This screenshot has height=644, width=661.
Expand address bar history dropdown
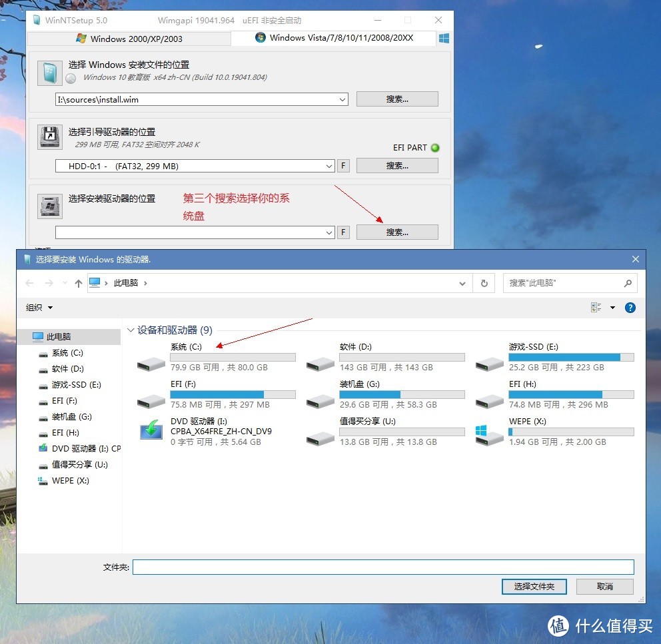click(x=462, y=284)
